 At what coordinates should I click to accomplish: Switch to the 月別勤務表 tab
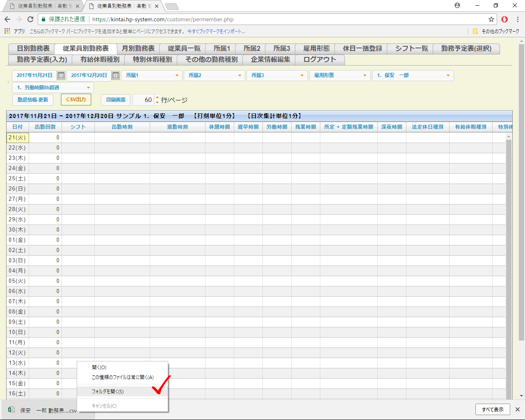pyautogui.click(x=138, y=49)
